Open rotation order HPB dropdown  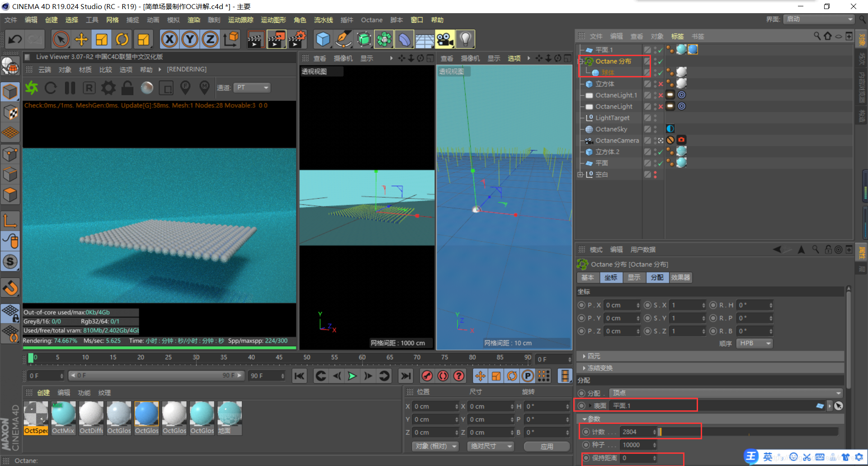pos(754,343)
